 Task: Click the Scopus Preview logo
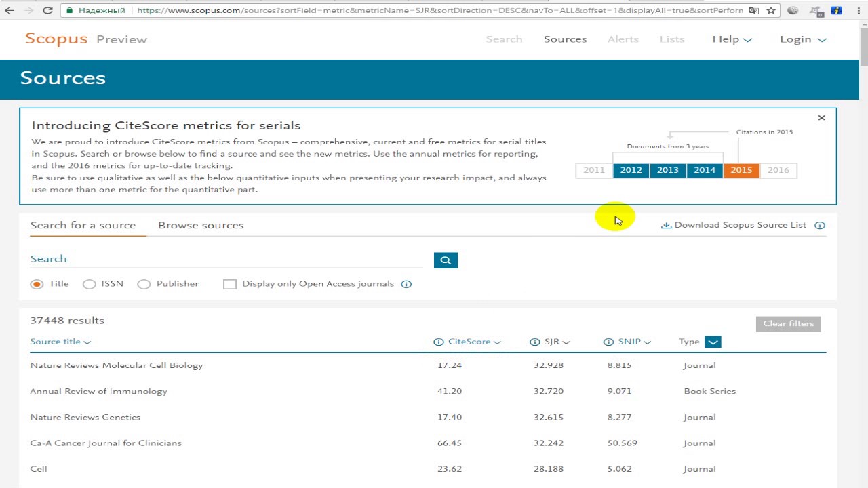[86, 39]
